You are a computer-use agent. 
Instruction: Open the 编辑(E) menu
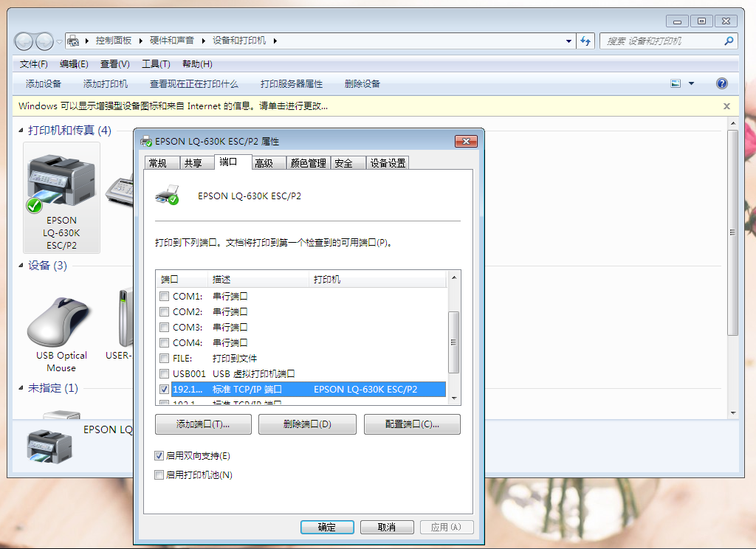74,64
